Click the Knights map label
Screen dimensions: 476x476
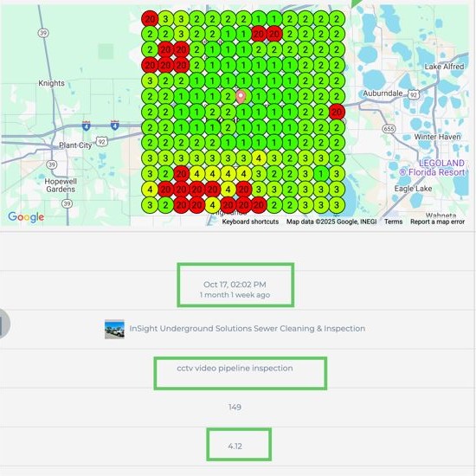(x=51, y=83)
